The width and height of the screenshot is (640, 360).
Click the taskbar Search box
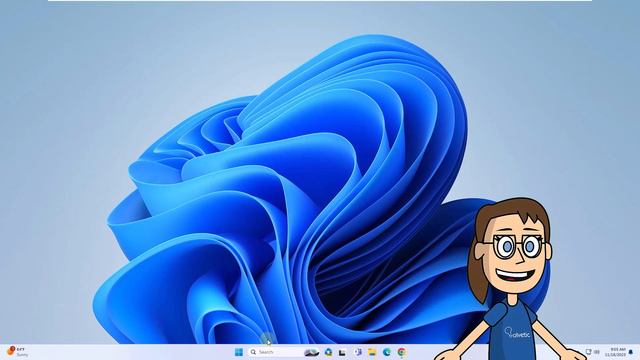click(283, 352)
